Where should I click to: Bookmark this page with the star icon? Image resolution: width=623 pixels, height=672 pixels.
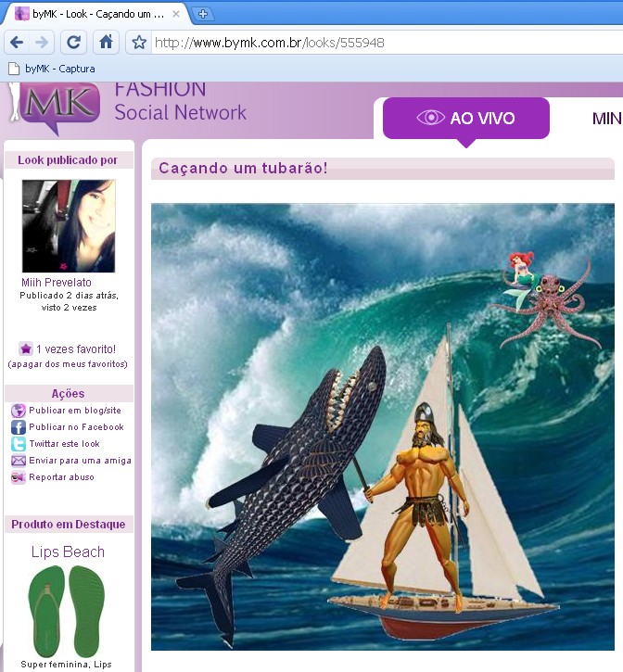(x=139, y=43)
